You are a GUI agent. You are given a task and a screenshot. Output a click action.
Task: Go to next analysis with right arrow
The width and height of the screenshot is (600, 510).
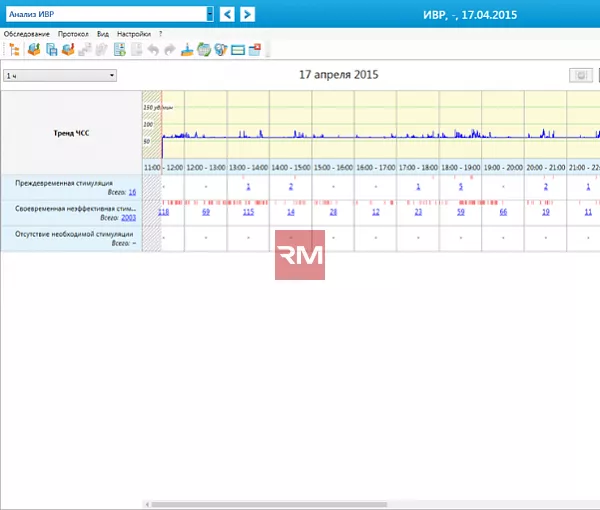(x=248, y=15)
